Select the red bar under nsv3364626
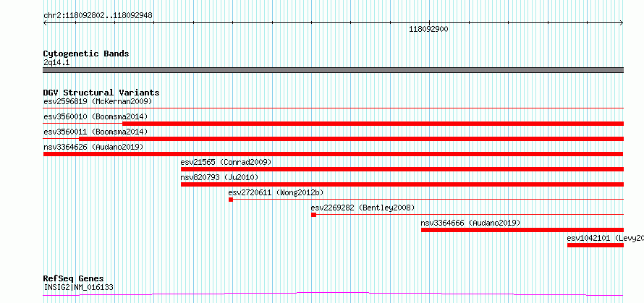Viewport: 644px width, 303px height. pyautogui.click(x=333, y=154)
